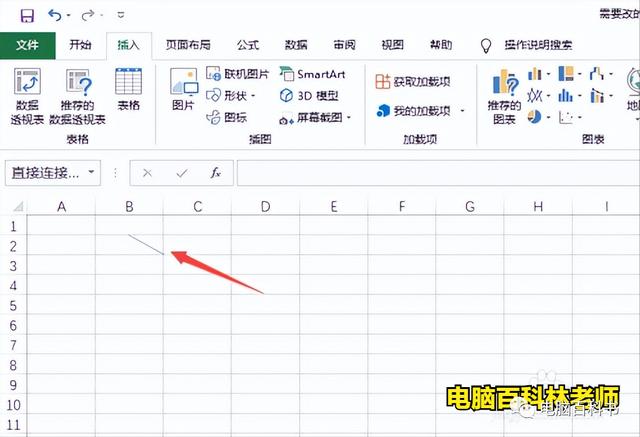The height and width of the screenshot is (437, 640).
Task: Go to the 公式 tab
Action: click(248, 45)
